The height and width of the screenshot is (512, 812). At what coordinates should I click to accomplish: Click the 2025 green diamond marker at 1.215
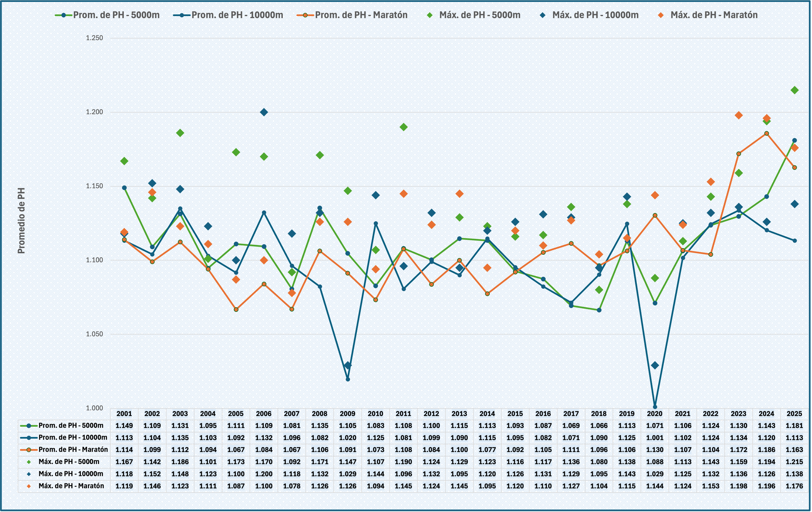[794, 90]
